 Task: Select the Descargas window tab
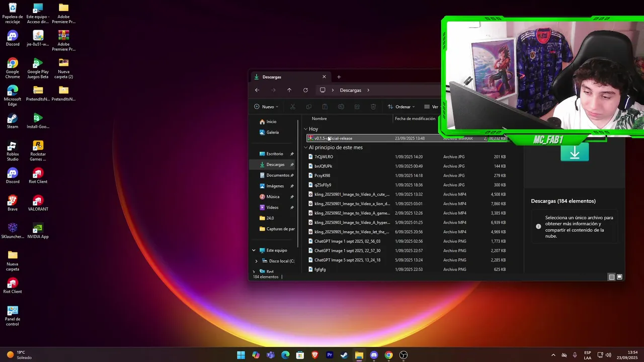coord(290,77)
